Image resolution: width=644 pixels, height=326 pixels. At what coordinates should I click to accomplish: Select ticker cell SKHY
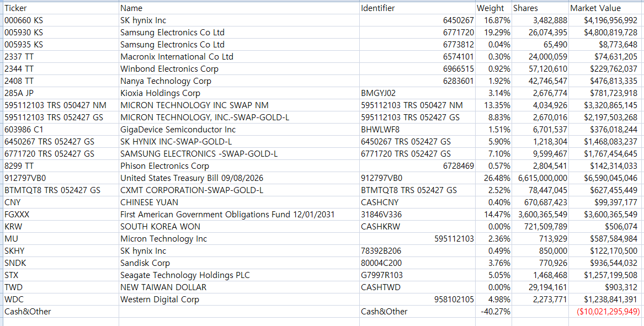(61, 251)
